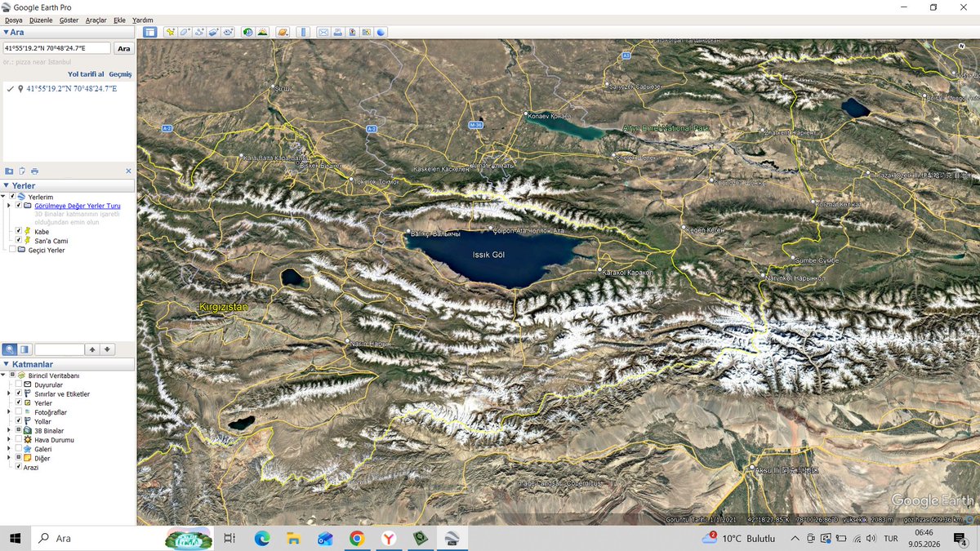Enable the Galeri layer checkbox
980x551 pixels.
click(x=19, y=448)
